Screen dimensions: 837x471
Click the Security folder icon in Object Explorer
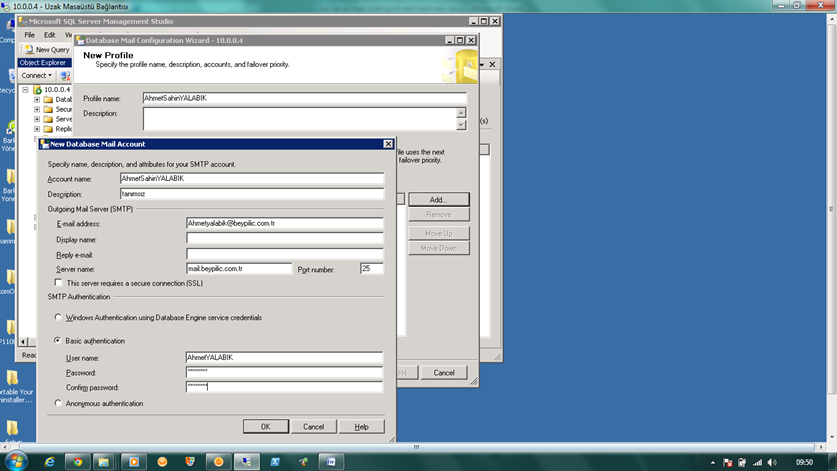tap(48, 109)
